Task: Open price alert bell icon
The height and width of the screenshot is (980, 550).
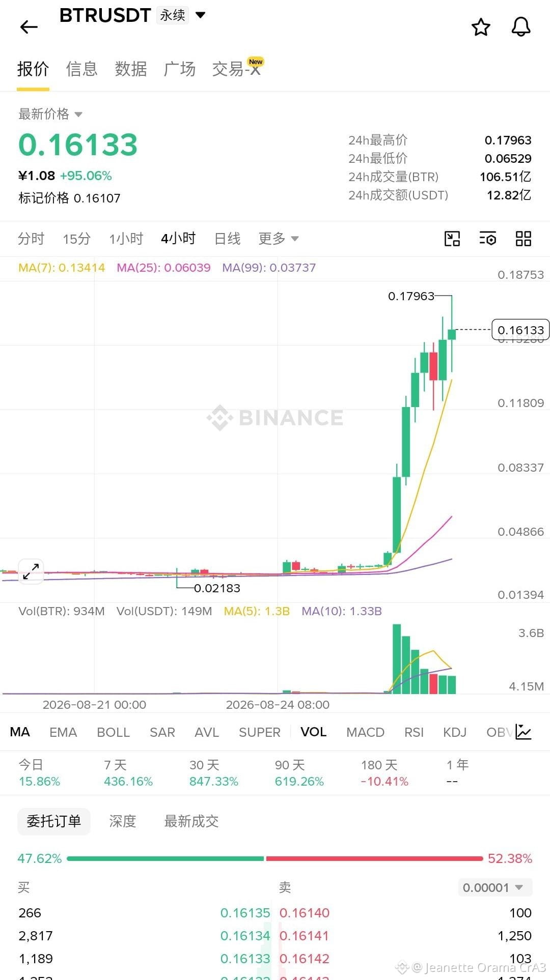Action: [521, 27]
